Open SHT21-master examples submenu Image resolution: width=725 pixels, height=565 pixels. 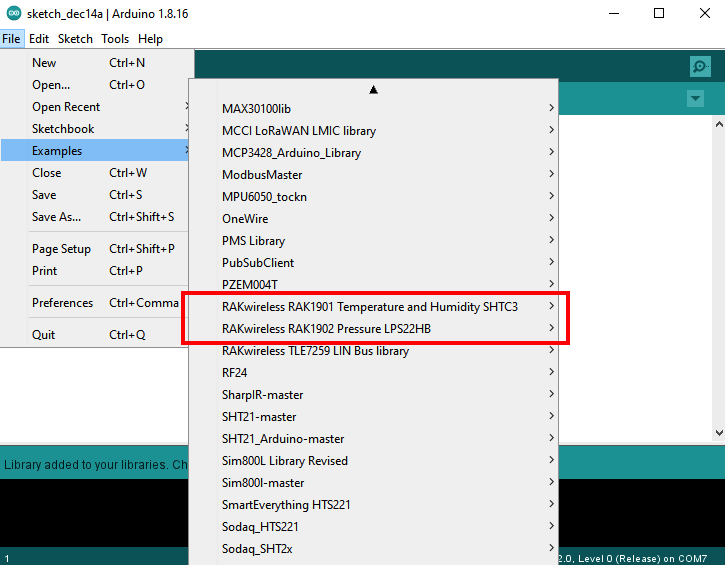(x=374, y=417)
